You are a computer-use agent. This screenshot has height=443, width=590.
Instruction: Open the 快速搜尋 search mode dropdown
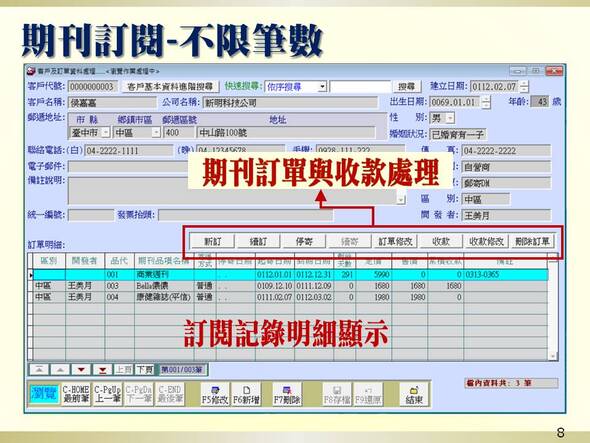[322, 87]
